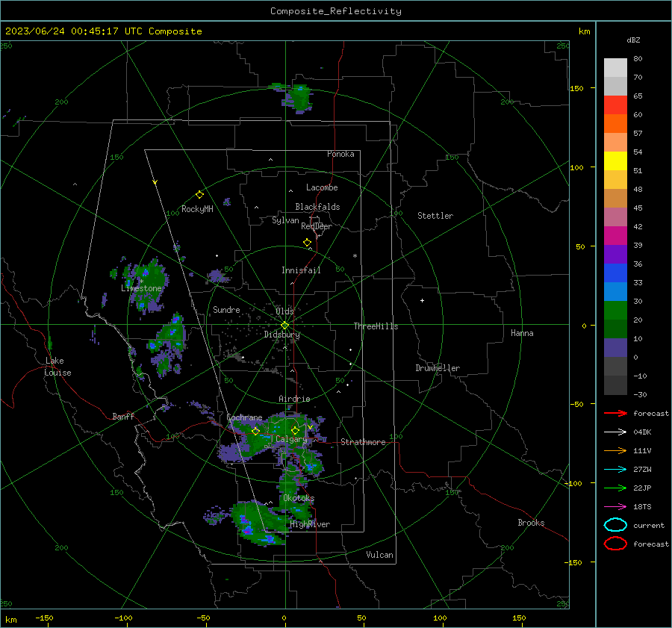Click the red forecast arrow in legend
Viewport: 672px width, 628px height.
coord(615,413)
